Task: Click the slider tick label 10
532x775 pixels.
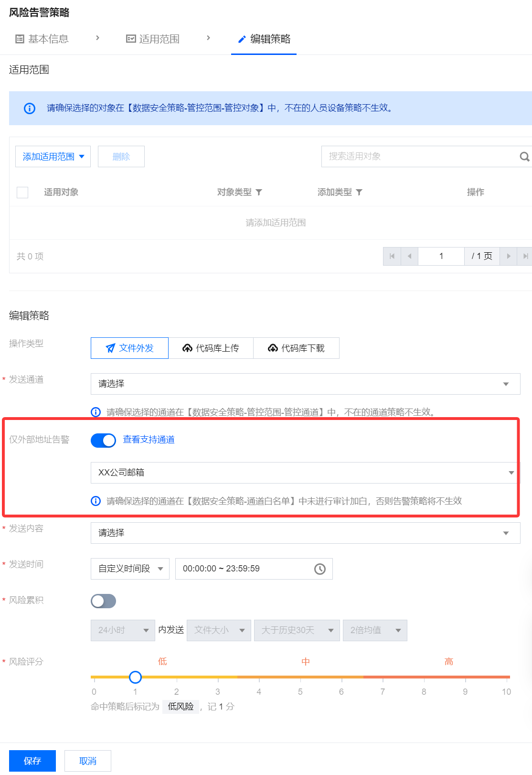Action: [507, 692]
